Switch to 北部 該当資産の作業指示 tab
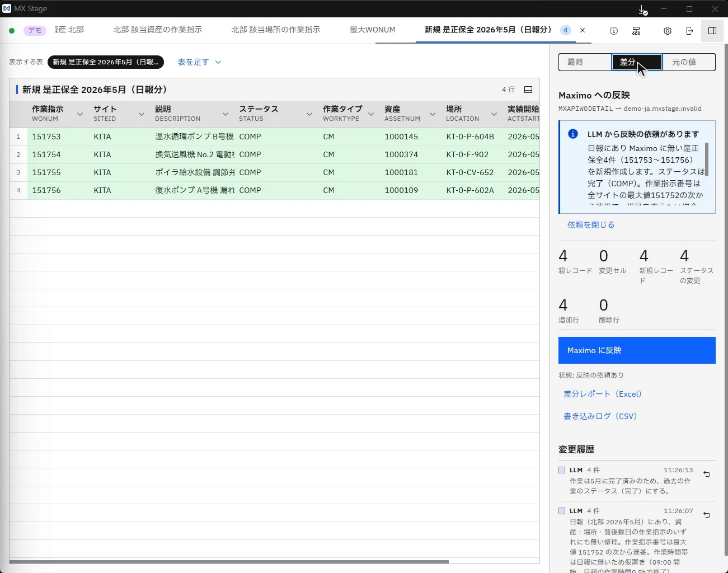728x573 pixels. tap(158, 30)
